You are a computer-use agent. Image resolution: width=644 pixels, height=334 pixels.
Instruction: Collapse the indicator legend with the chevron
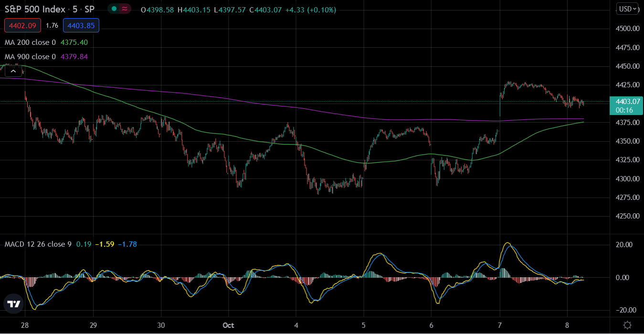(13, 71)
